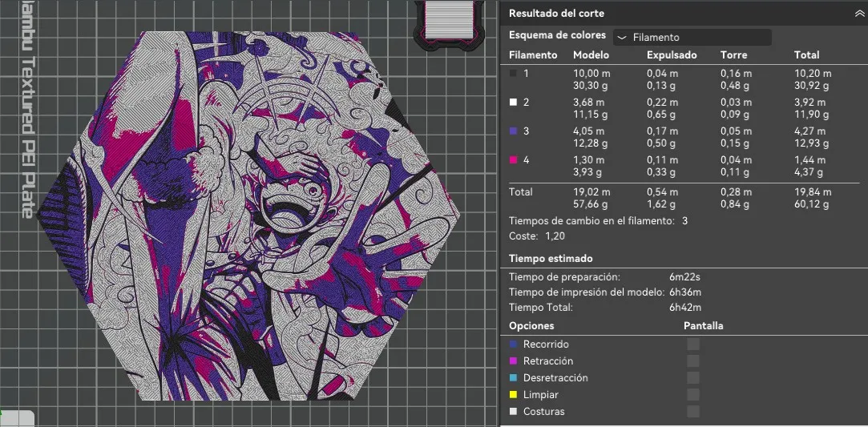Click the 30,30 g model weight

tap(590, 85)
